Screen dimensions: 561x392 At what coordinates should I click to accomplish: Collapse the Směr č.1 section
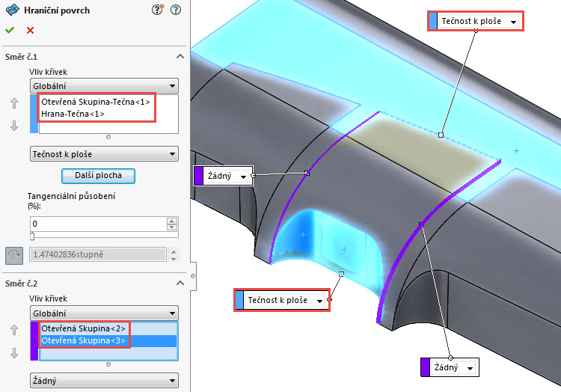pos(180,56)
